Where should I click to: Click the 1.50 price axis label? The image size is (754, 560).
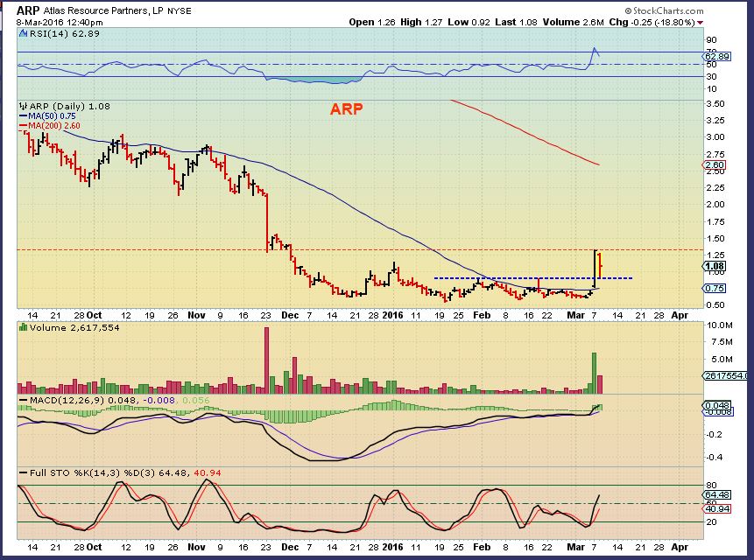pyautogui.click(x=715, y=238)
